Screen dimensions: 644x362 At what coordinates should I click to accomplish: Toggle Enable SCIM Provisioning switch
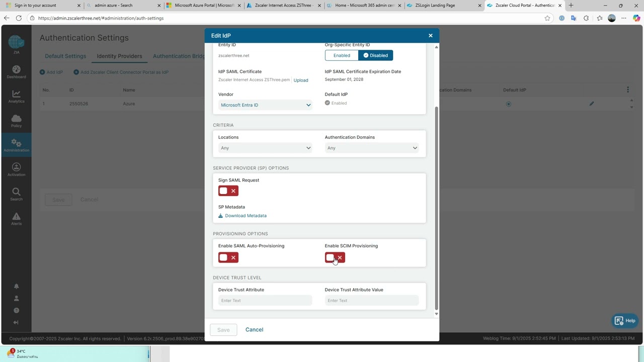[335, 257]
